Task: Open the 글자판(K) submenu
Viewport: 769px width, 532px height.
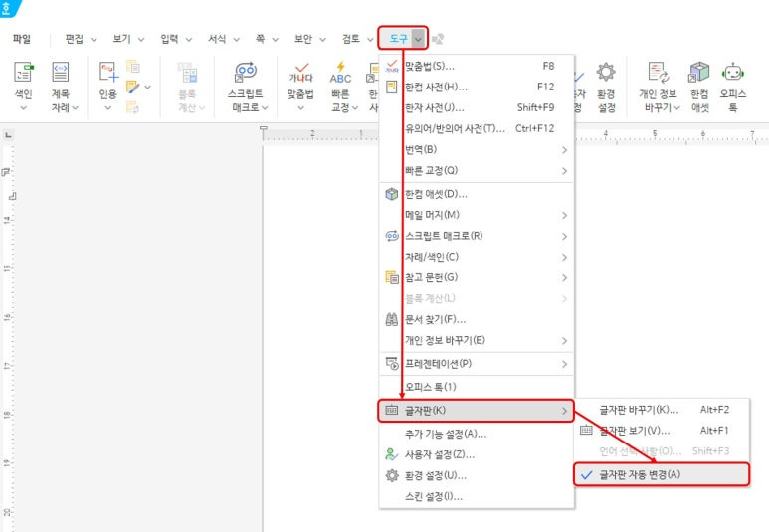Action: 477,411
